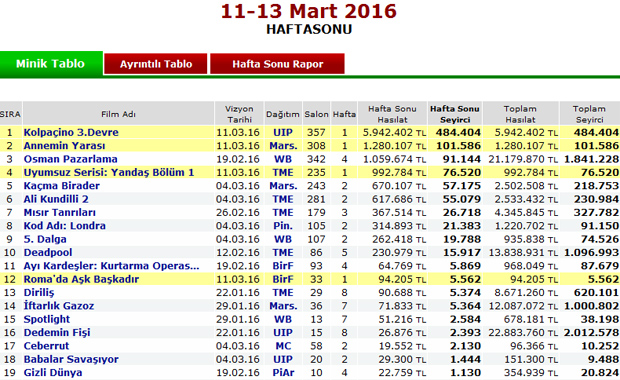Open the Deadpool film link
Viewport: 620px width, 380px height.
pos(48,253)
